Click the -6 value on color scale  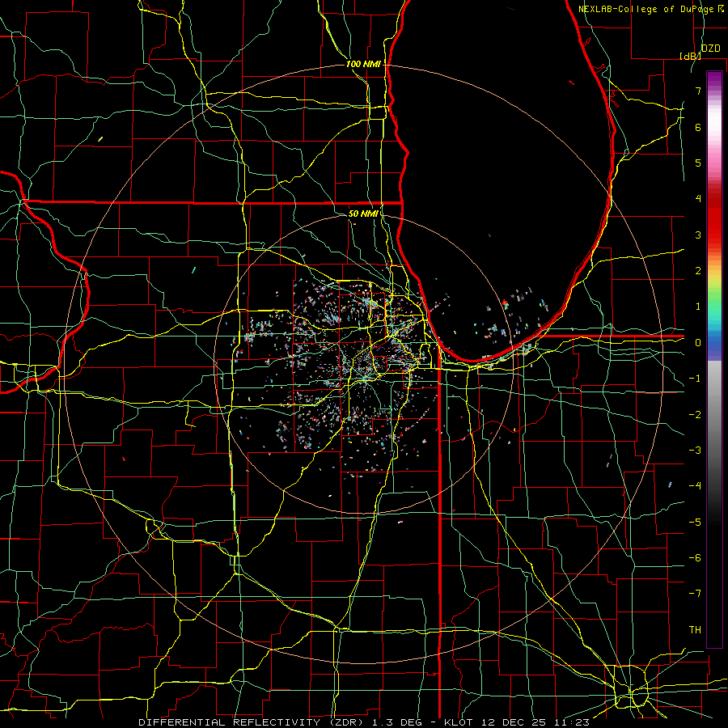click(695, 558)
